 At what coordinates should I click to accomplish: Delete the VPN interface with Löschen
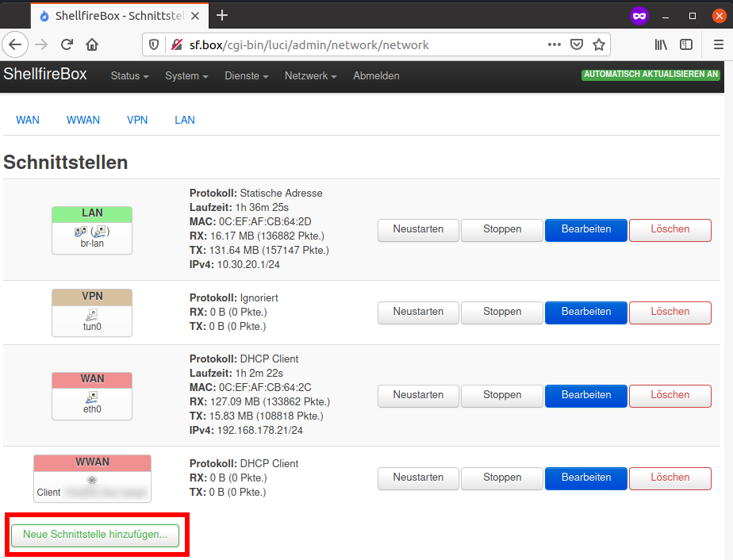click(670, 313)
